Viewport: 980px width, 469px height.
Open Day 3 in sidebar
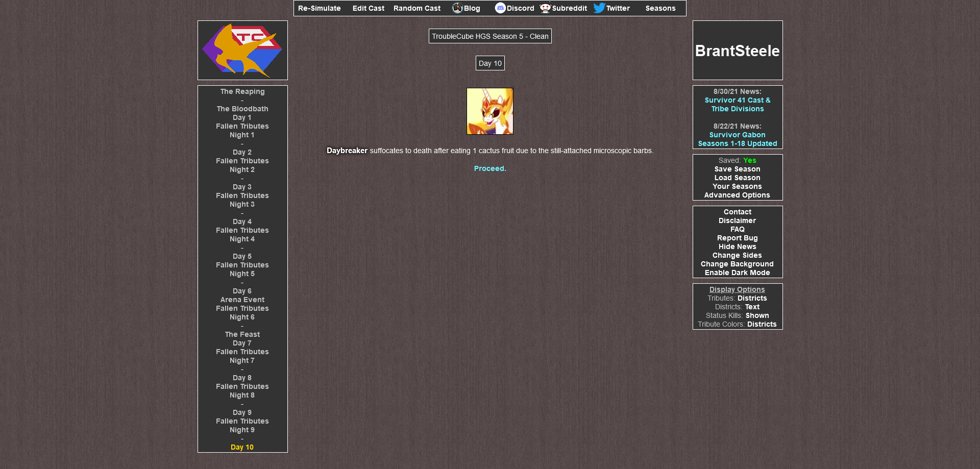242,187
